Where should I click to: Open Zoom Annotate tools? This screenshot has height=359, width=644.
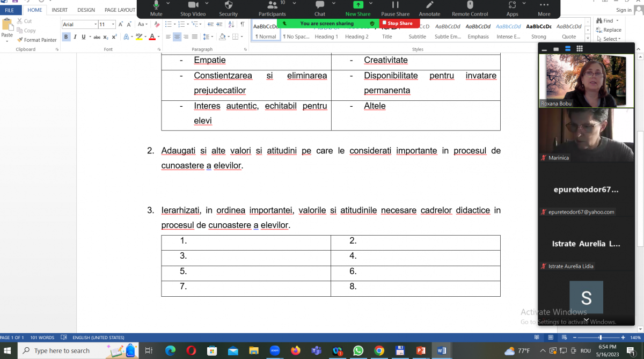[x=429, y=8]
